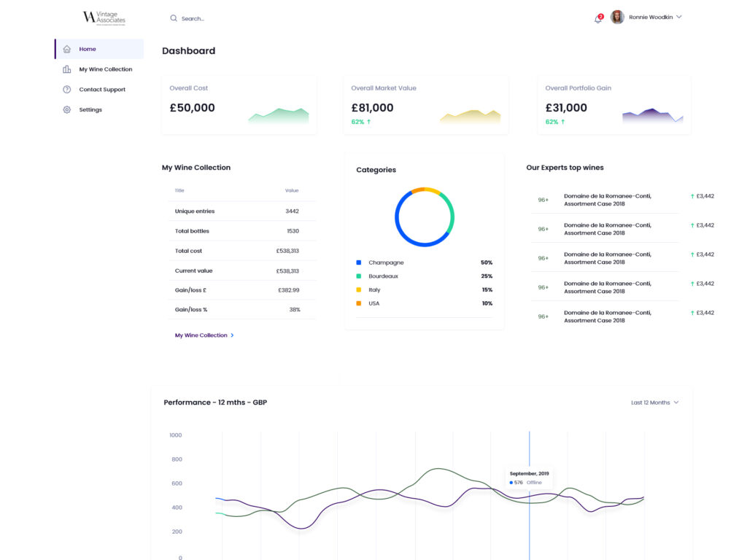
Task: Click the 62% up arrow under £31,000
Action: coord(555,122)
